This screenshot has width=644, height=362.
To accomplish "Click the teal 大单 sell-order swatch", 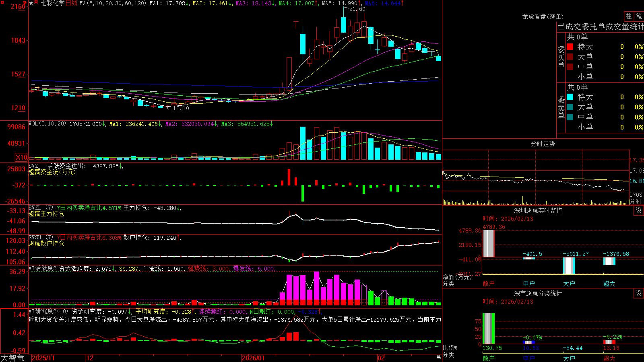I will (570, 107).
